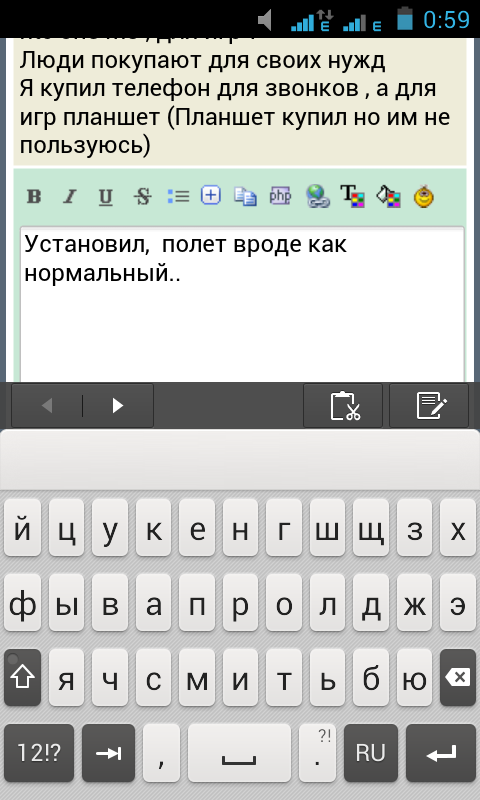The image size is (480, 800).
Task: Apply bold formatting with B icon
Action: (x=34, y=196)
